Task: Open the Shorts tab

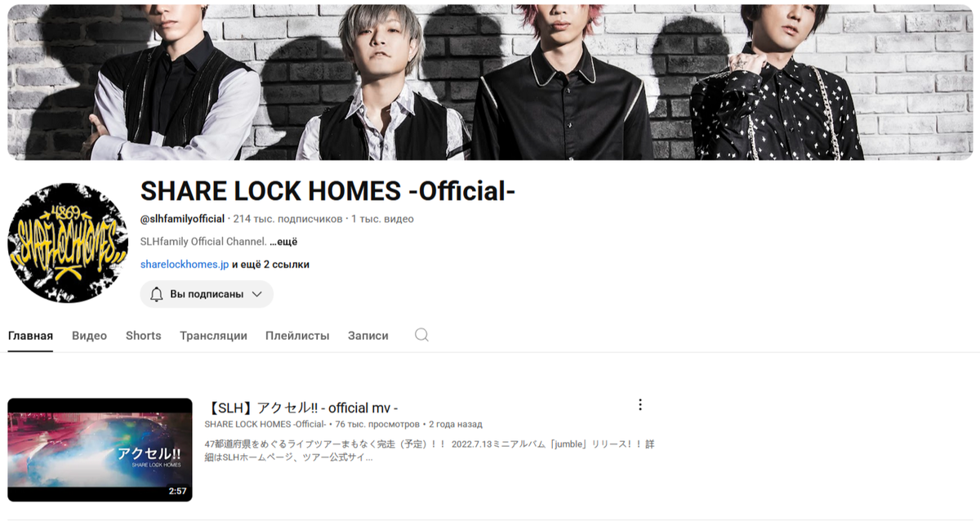Action: coord(143,336)
